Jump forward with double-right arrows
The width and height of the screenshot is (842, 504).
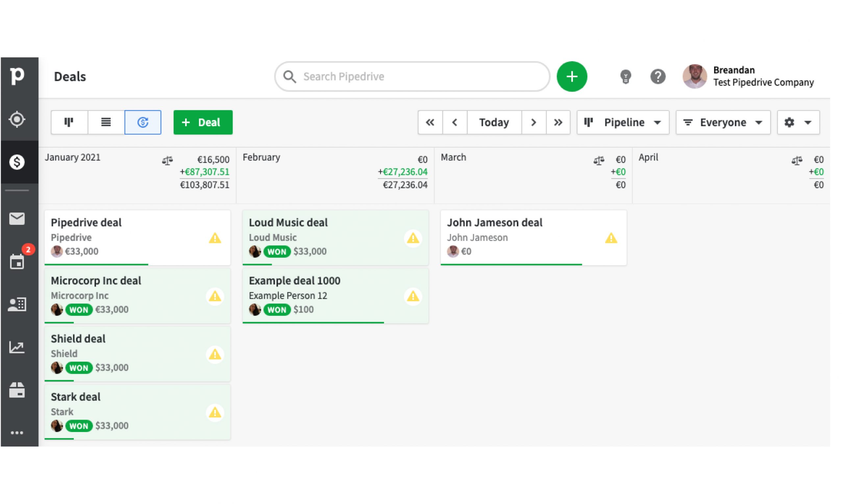tap(558, 122)
